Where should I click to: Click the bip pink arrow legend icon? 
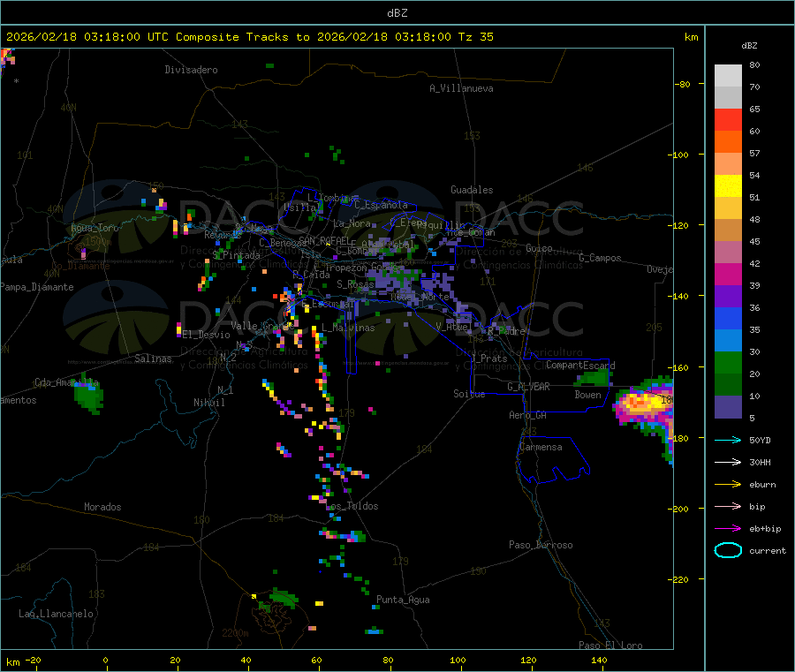click(728, 506)
